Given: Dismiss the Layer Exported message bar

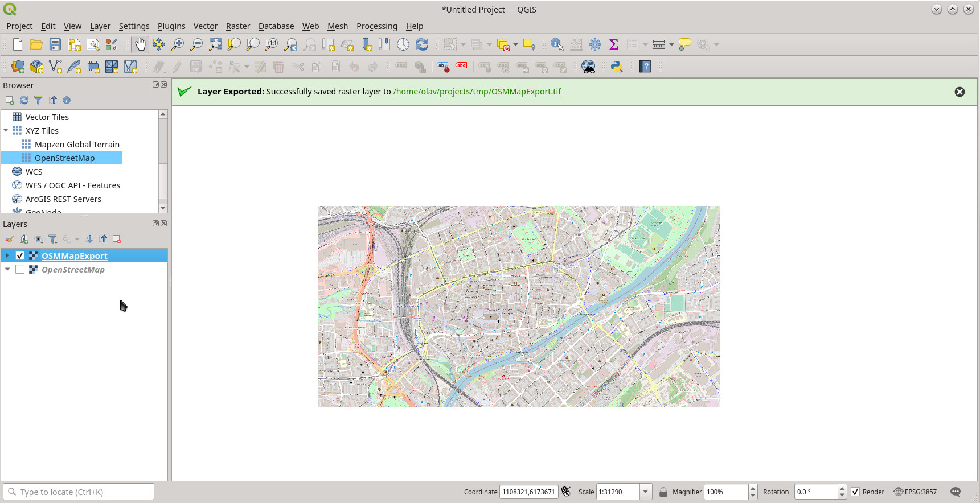Looking at the screenshot, I should (960, 92).
